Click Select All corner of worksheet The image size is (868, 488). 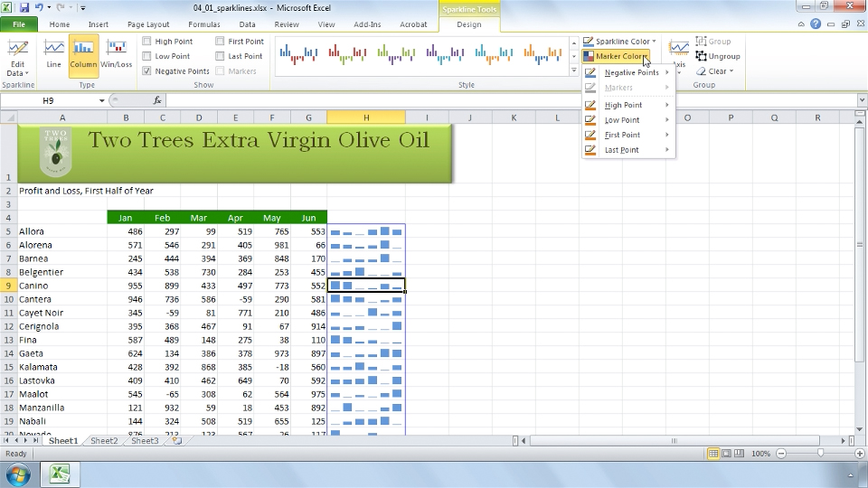[9, 117]
